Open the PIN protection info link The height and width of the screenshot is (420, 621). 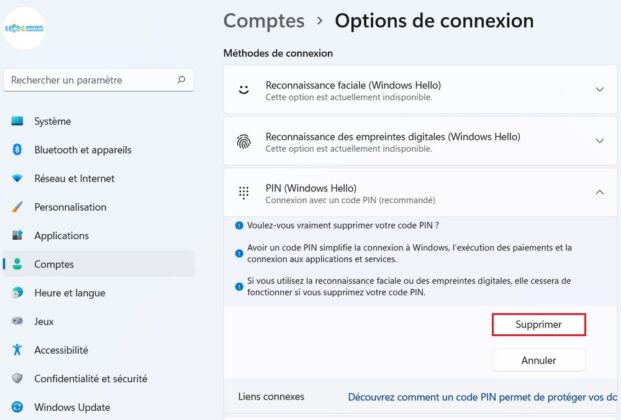[483, 397]
